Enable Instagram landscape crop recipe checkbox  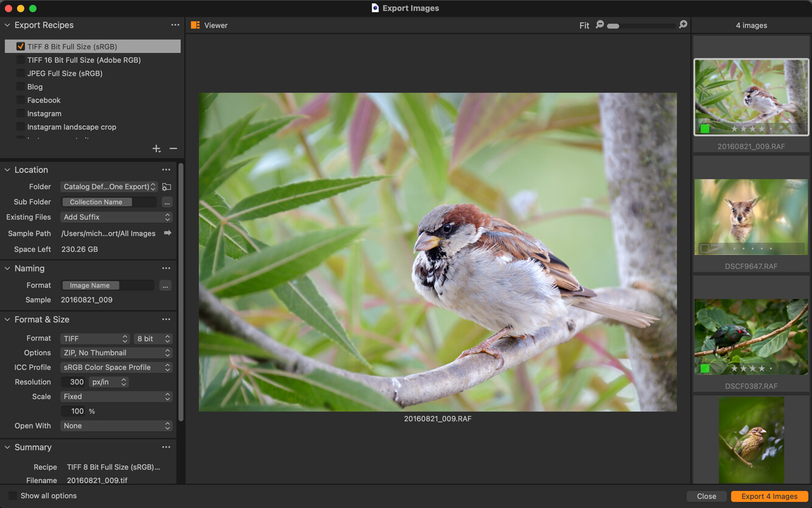(21, 127)
